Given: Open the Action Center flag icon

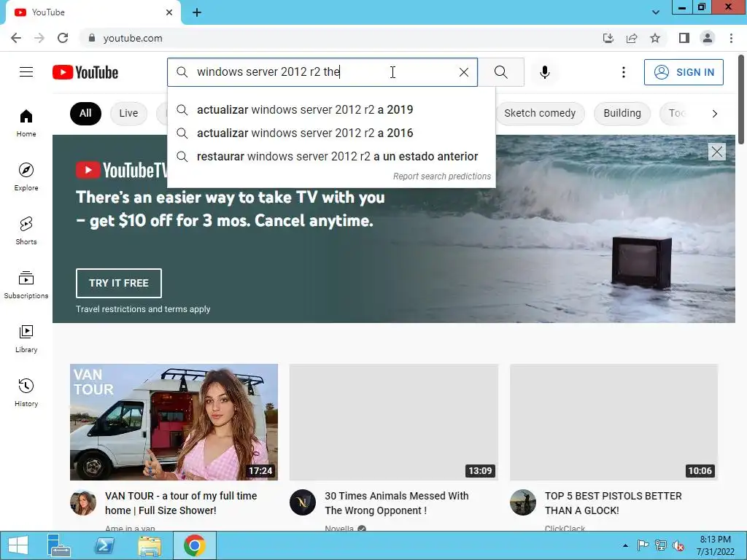Looking at the screenshot, I should [x=643, y=545].
